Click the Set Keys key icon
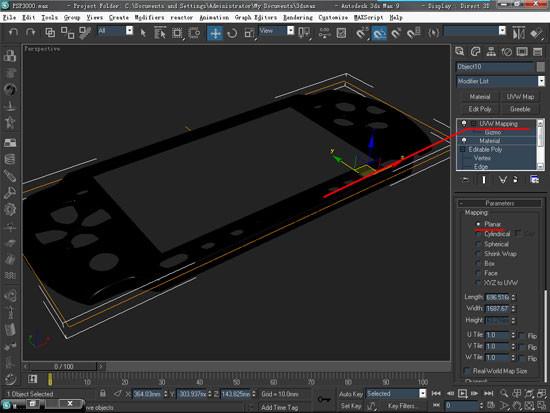The height and width of the screenshot is (413, 550). pos(324,399)
